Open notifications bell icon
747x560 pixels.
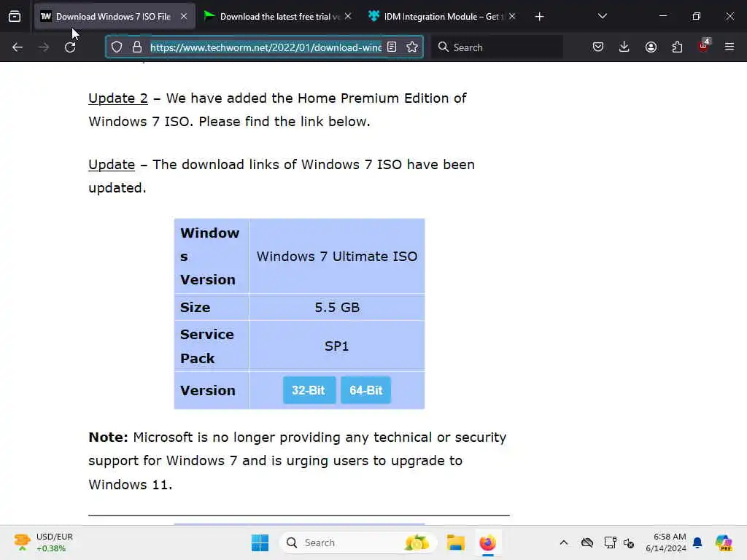point(697,542)
